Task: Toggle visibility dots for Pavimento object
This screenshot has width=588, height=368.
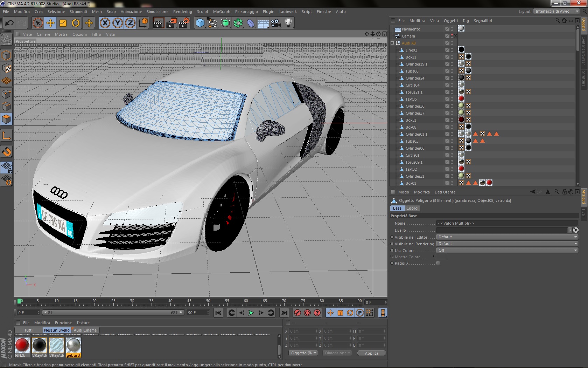Action: click(452, 29)
